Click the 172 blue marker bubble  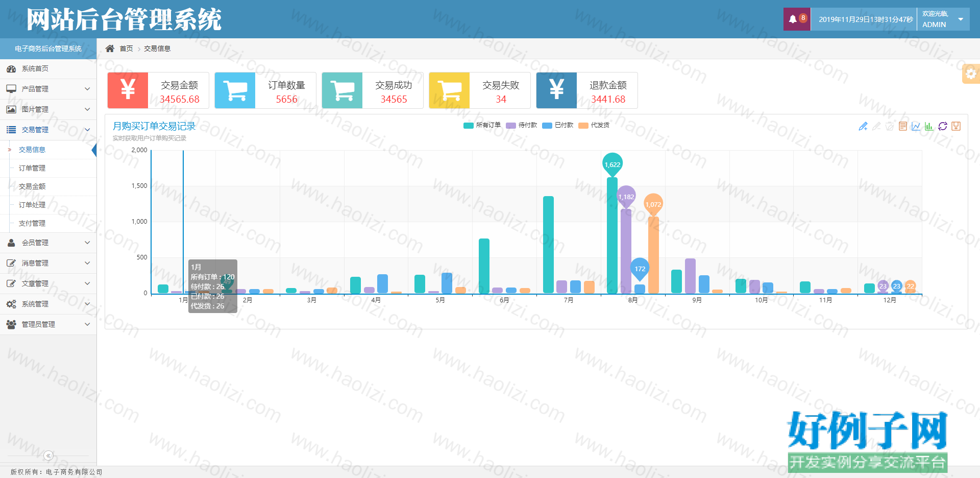pos(640,269)
